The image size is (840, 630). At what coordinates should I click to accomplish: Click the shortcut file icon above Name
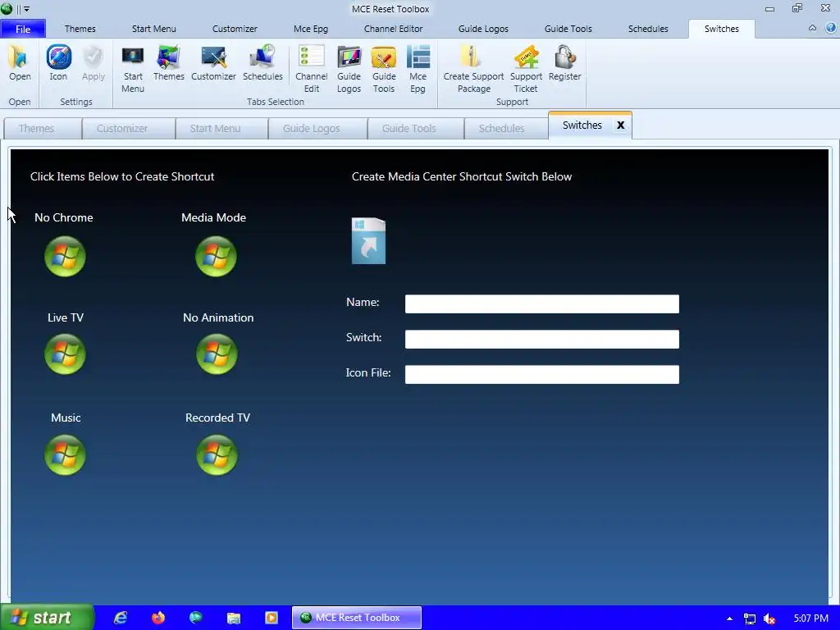point(368,241)
